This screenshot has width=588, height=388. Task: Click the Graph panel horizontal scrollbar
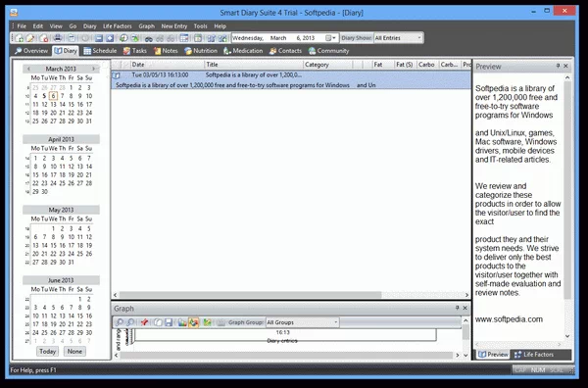point(287,355)
